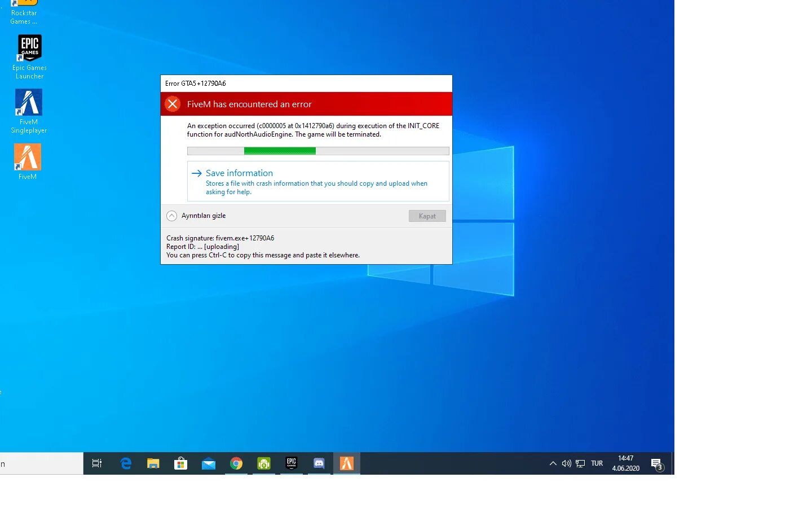Switch to Discord on the taskbar
The image size is (812, 508).
click(x=319, y=463)
